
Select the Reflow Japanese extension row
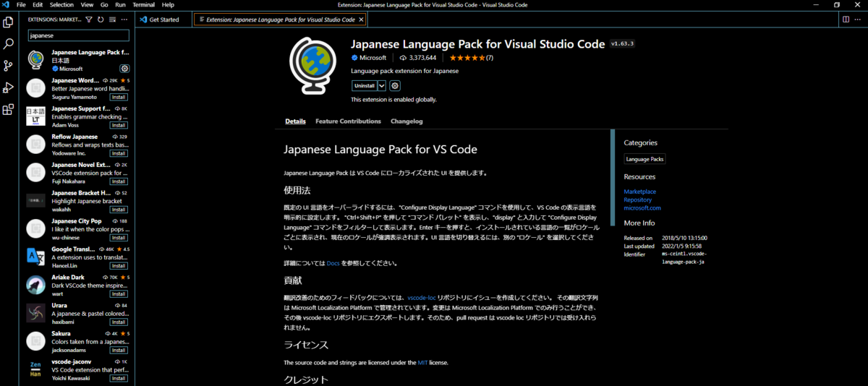[x=77, y=145]
